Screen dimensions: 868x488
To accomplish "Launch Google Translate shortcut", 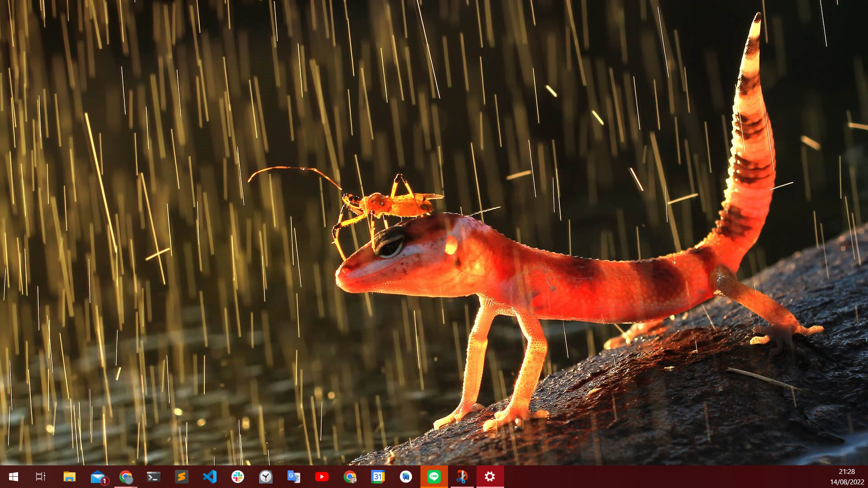I will coord(294,477).
